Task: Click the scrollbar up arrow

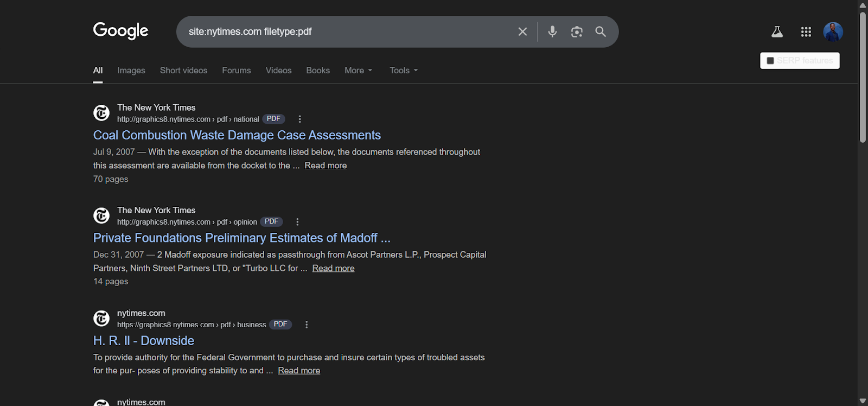Action: [x=863, y=5]
